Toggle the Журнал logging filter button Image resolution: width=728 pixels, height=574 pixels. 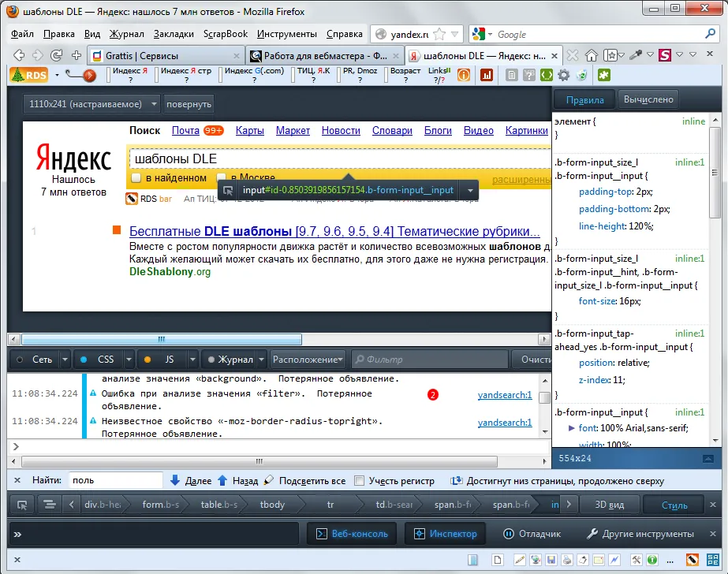click(x=230, y=360)
